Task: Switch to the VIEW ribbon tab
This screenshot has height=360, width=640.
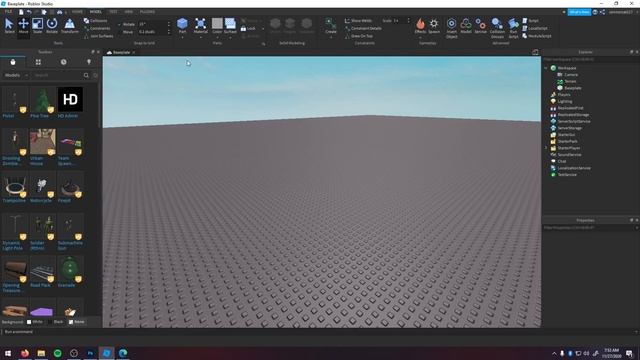Action: click(129, 12)
